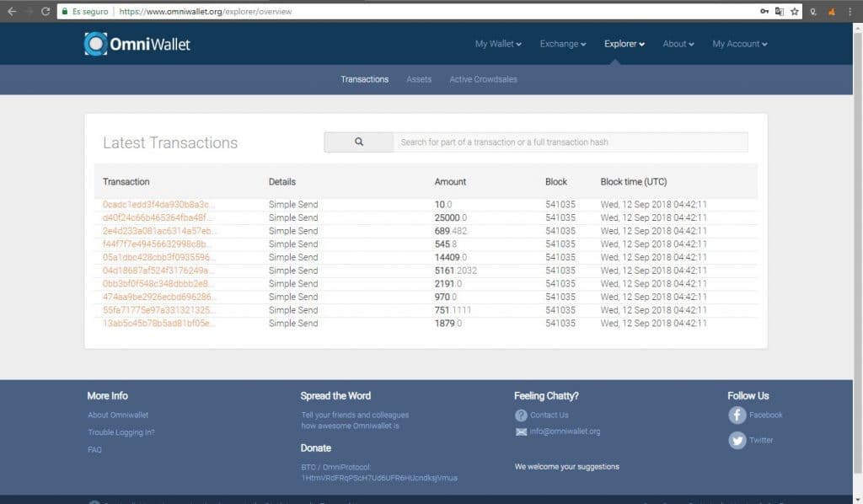Expand the About dropdown menu
Image resolution: width=863 pixels, height=504 pixels.
tap(678, 44)
